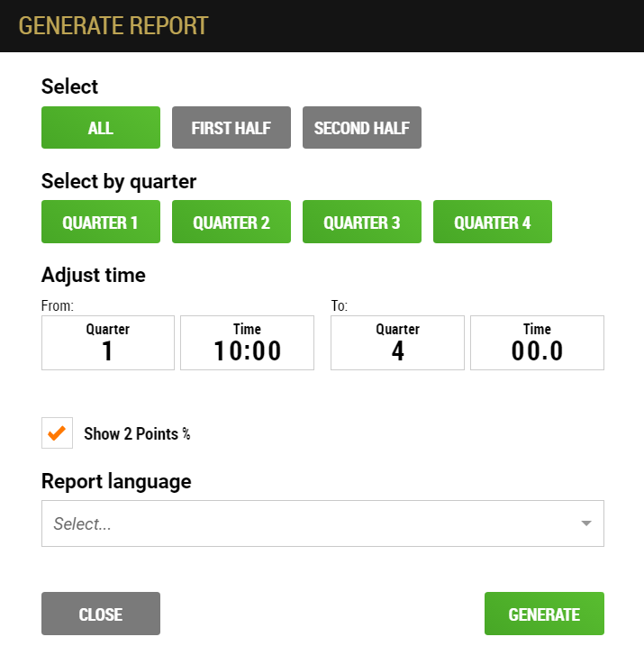Click the Adjust time heading

click(94, 276)
